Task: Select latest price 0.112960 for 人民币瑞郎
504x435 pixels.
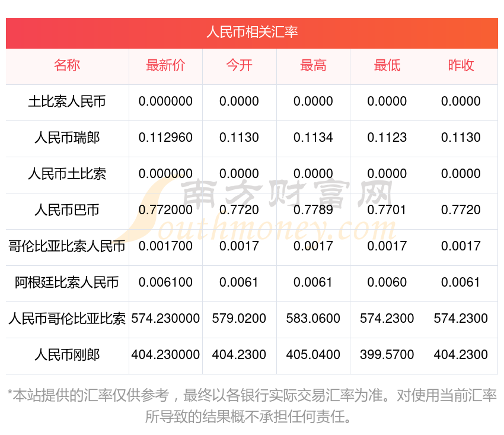Action: coord(165,138)
